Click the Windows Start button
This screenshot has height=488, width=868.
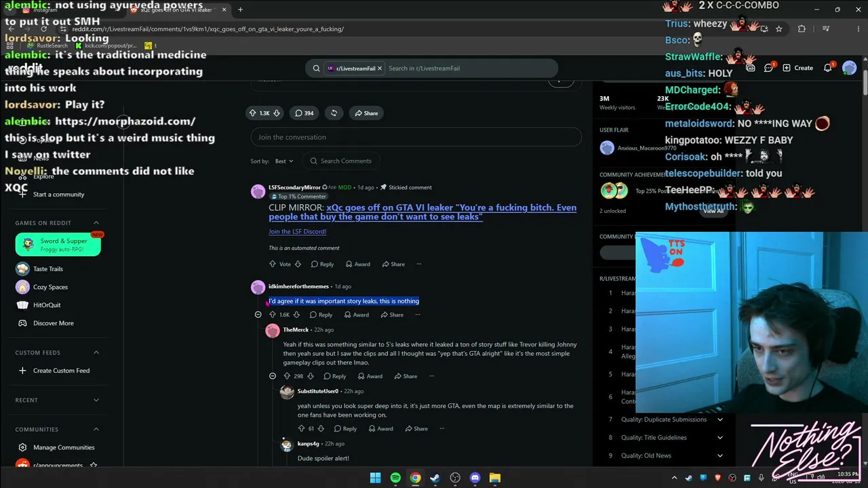click(x=376, y=478)
